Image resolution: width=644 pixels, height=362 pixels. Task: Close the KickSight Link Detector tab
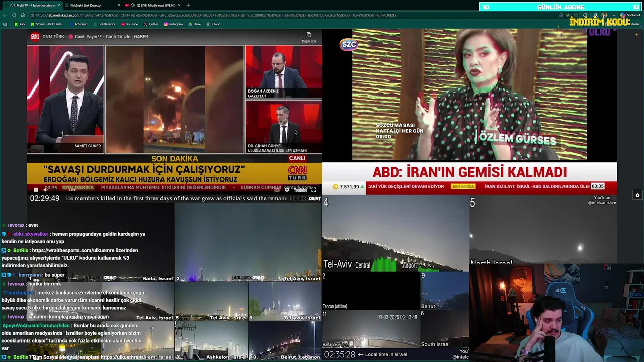pyautogui.click(x=119, y=5)
